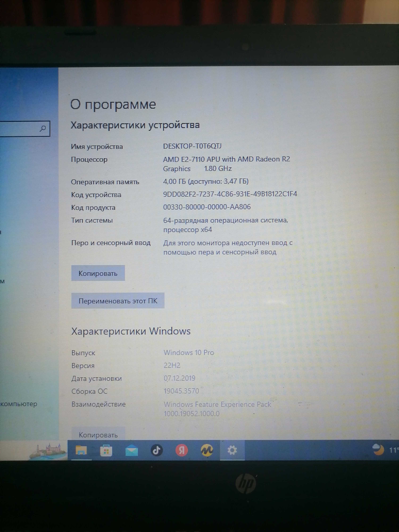The height and width of the screenshot is (532, 399).
Task: Click the Сборка ОС label
Action: tap(89, 391)
